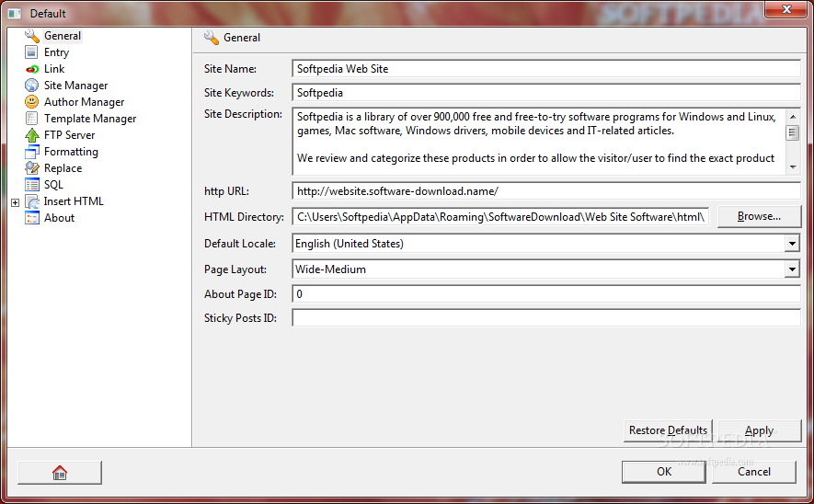814x504 pixels.
Task: Close the Default dialog window
Action: click(x=786, y=9)
